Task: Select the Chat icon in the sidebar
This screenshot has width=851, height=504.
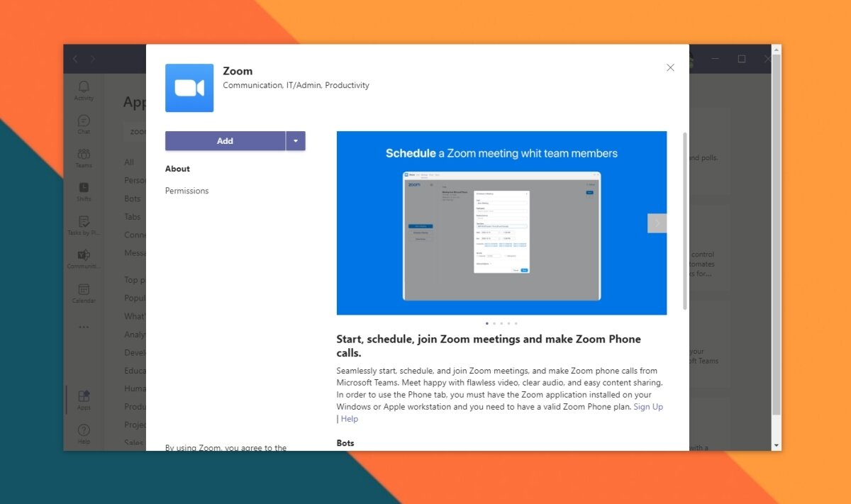Action: (83, 122)
